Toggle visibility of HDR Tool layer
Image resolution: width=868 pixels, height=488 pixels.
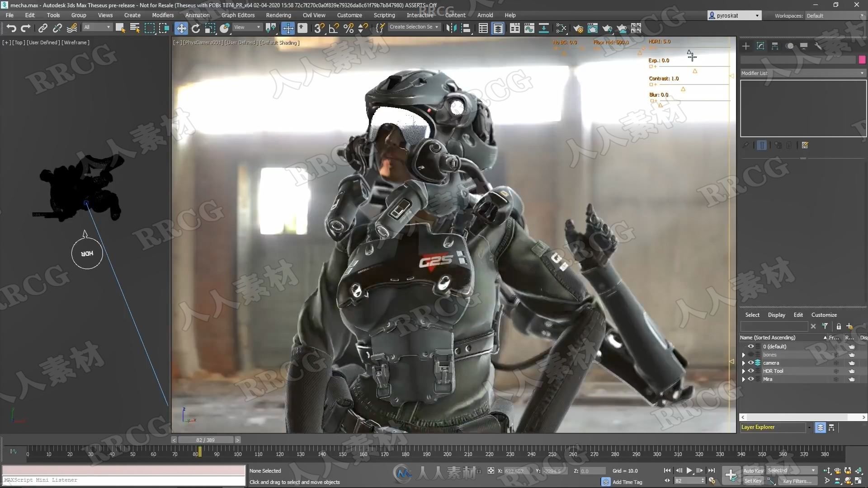coord(750,371)
